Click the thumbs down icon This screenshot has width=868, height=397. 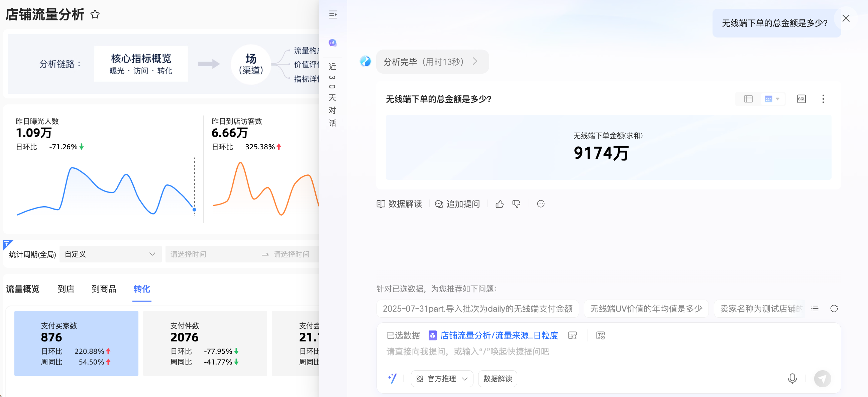click(516, 204)
